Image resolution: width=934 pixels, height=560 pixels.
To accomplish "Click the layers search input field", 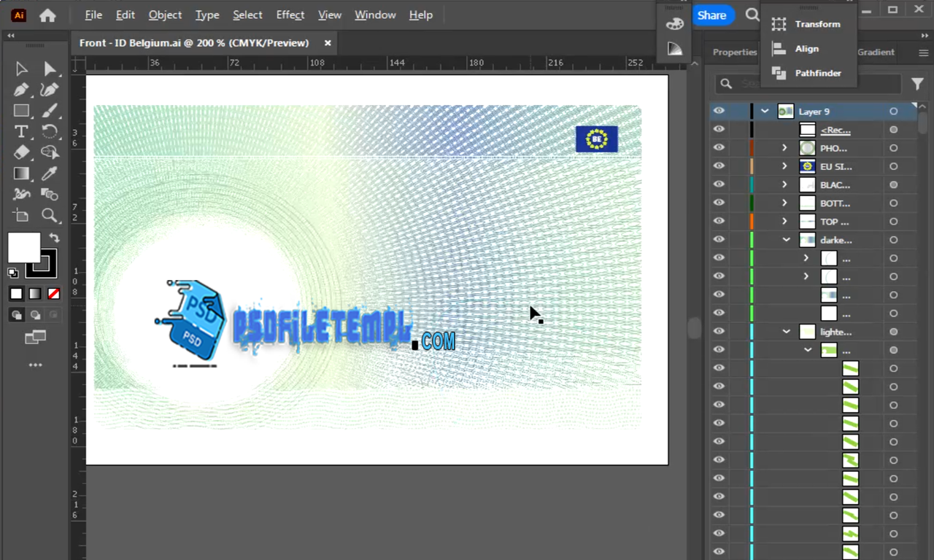I will click(808, 84).
